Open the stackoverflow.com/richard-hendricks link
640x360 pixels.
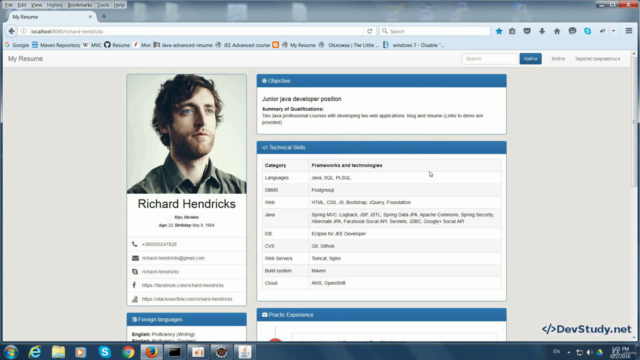(x=187, y=299)
